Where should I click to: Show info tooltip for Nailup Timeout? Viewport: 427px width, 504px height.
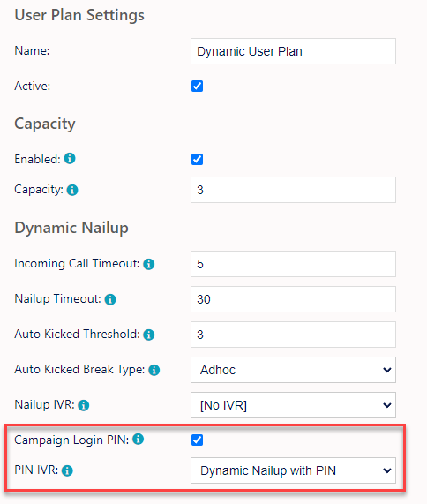(110, 299)
